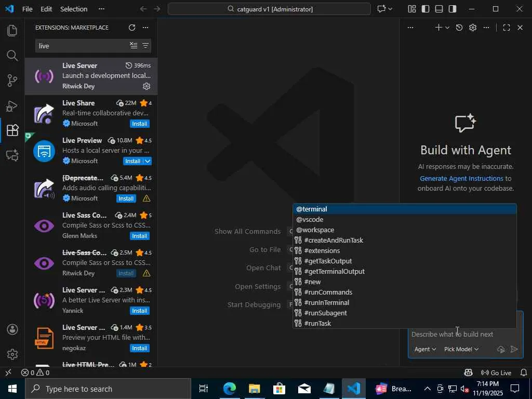Choose #runSubagent tool suggestion
This screenshot has height=399, width=532.
(404, 313)
